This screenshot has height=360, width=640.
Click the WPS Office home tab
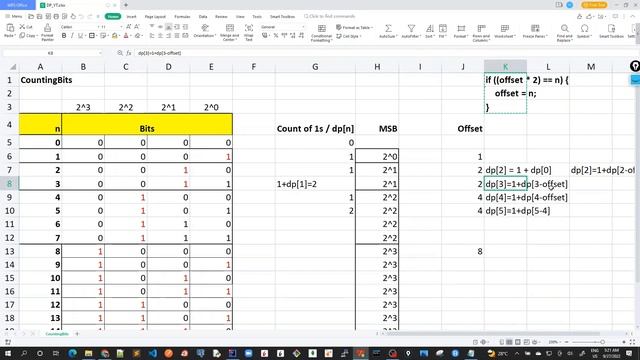[x=18, y=5]
